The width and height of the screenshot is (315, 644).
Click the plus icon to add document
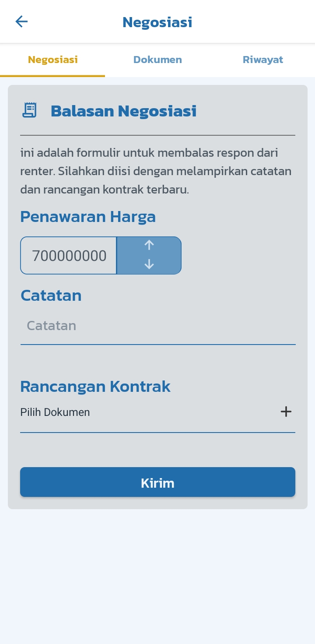click(x=286, y=412)
